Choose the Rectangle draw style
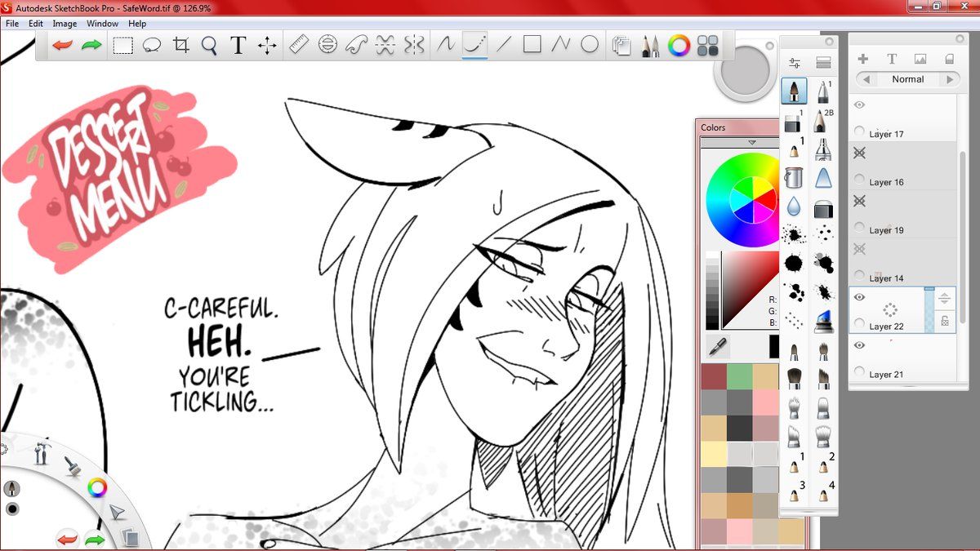Viewport: 980px width, 551px height. (x=532, y=44)
